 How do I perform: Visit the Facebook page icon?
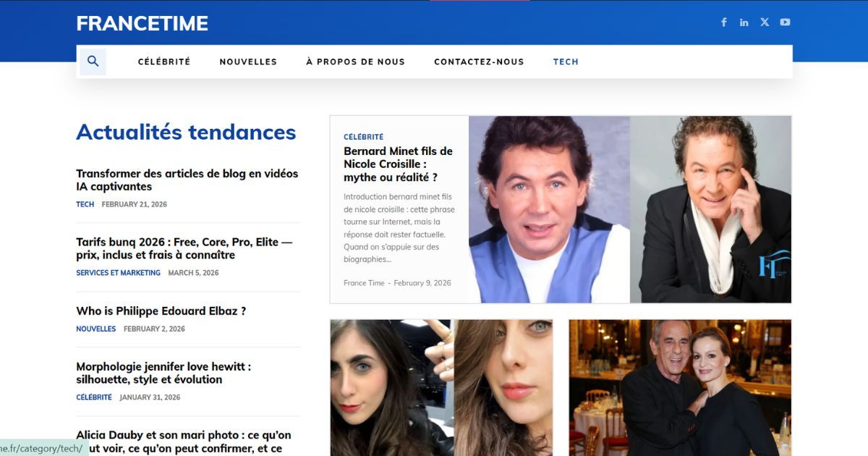point(723,22)
